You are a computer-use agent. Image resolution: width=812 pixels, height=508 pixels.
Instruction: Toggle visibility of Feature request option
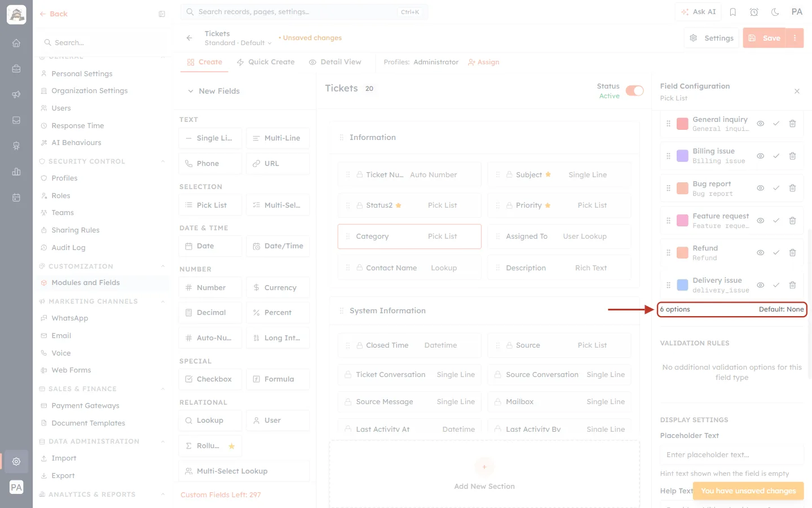(760, 221)
